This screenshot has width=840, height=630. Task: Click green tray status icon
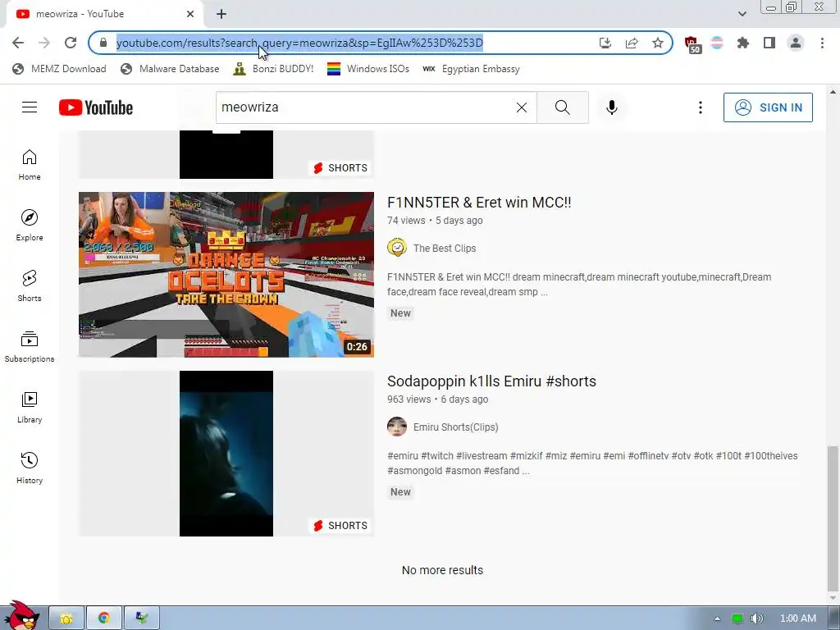(737, 619)
